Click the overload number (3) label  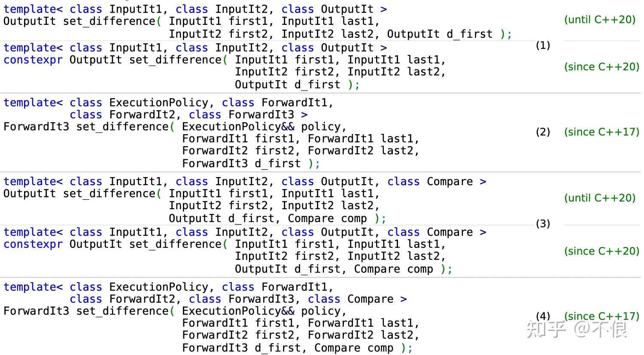tap(543, 224)
